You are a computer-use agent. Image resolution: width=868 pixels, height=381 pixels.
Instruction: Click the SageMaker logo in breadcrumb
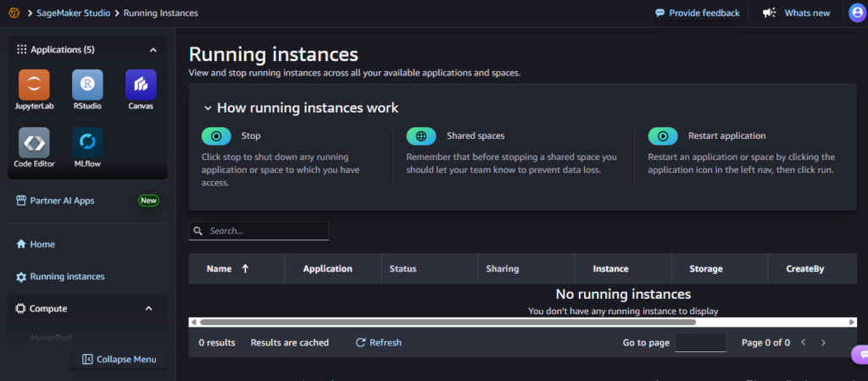point(14,13)
